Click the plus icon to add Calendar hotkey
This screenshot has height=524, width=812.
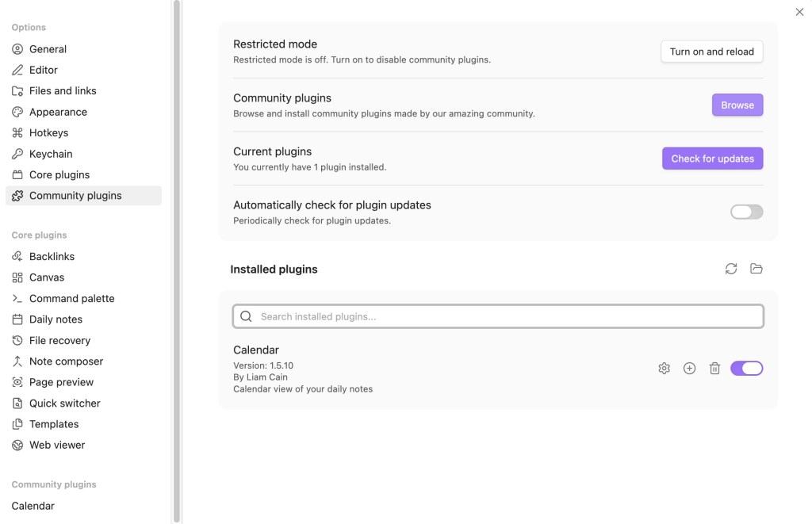pos(689,368)
